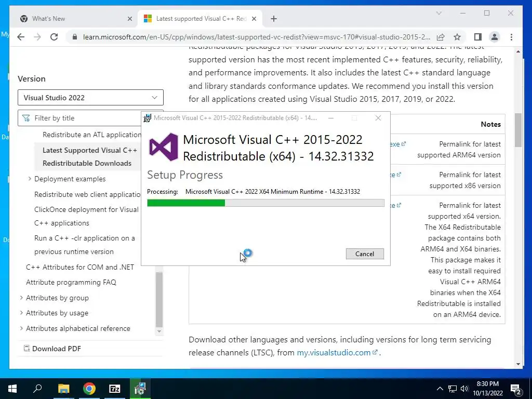Viewport: 532px width, 399px height.
Task: Open the my.visualstudio.com link
Action: (334, 353)
